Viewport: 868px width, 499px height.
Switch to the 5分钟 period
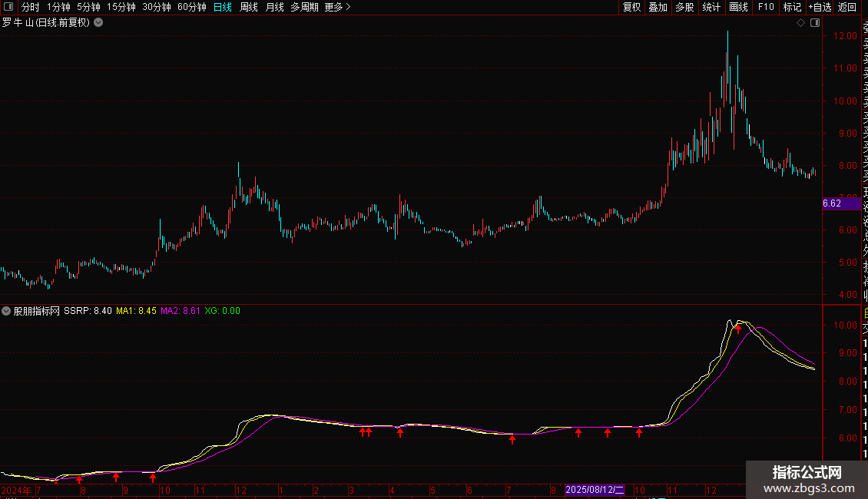[88, 7]
